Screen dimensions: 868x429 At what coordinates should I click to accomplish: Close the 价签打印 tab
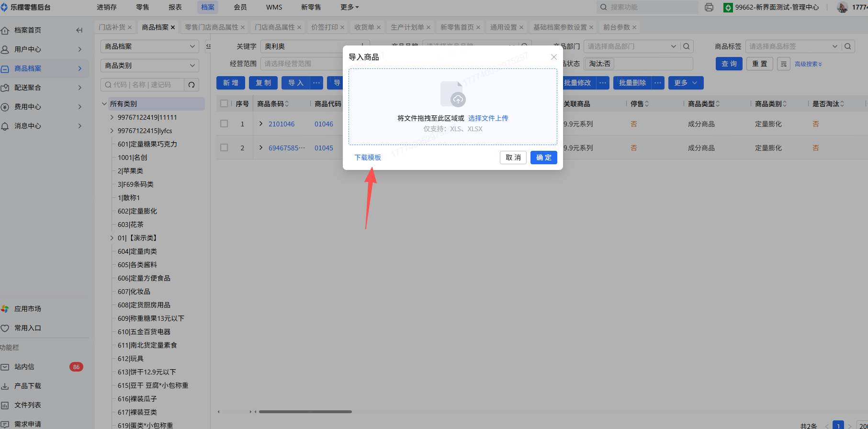342,27
